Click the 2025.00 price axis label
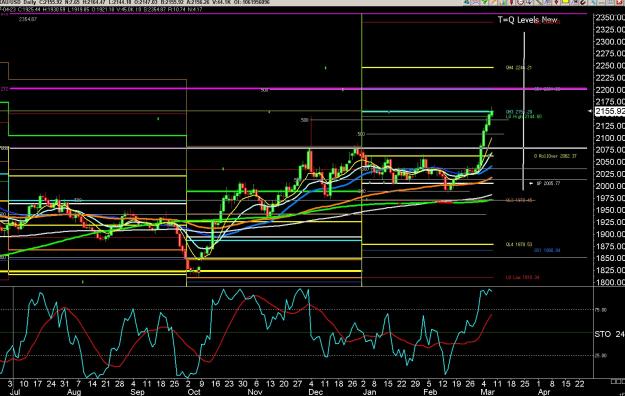The image size is (625, 396). pos(610,174)
